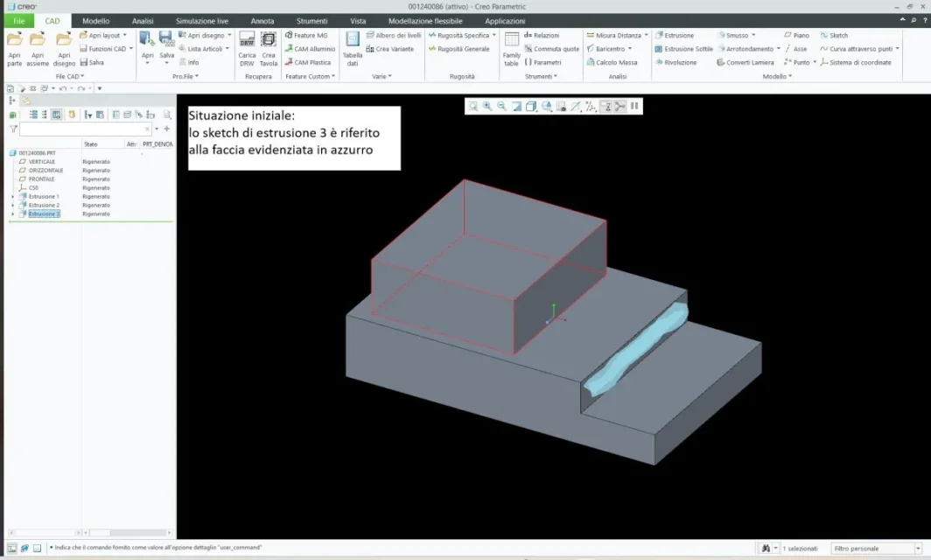Click Converti Lamiera
Viewport: 931px width, 560px height.
click(745, 62)
